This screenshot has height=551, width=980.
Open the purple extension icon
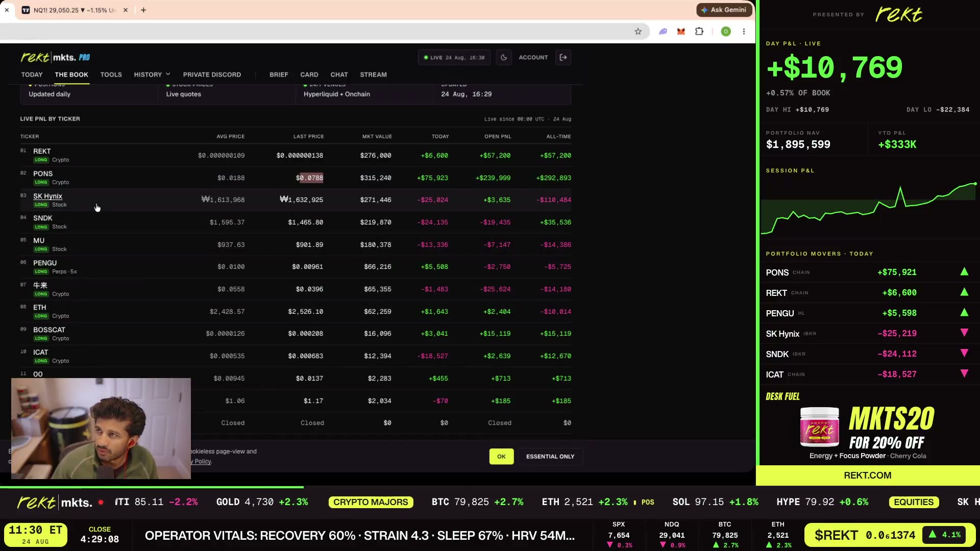[663, 32]
